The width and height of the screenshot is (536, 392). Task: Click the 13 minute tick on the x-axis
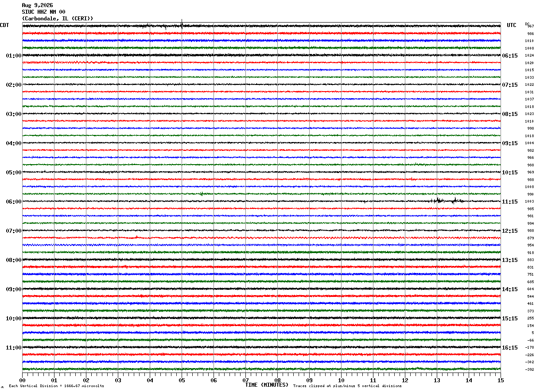tap(437, 380)
